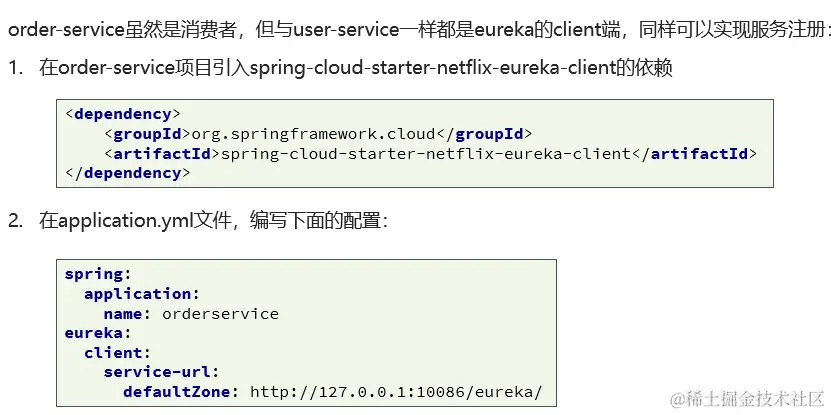
Task: Select the org.springframework.cloud groupId value
Action: click(x=313, y=134)
